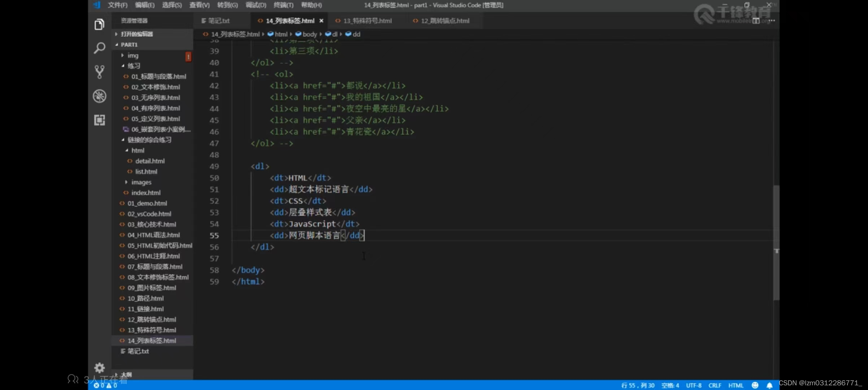The width and height of the screenshot is (868, 390).
Task: Open the Explorer view icon
Action: click(x=99, y=25)
